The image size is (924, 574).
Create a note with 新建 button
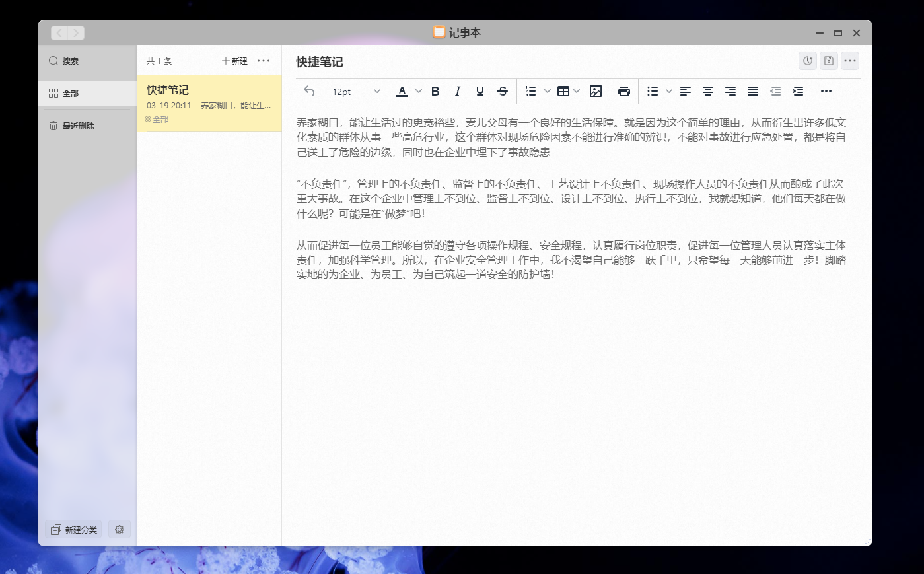point(234,60)
